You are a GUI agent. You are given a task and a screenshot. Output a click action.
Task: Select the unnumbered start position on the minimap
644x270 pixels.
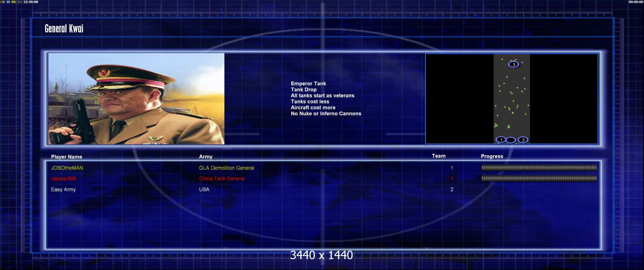tap(511, 140)
